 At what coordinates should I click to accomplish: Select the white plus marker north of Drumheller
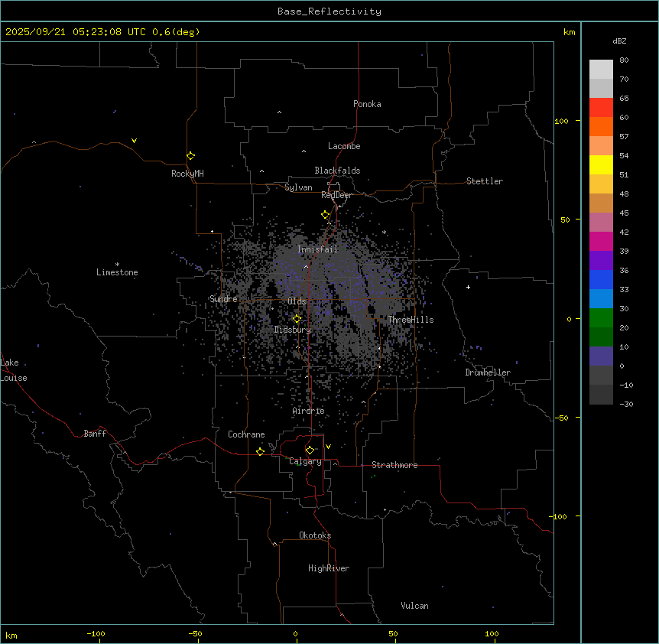click(x=469, y=287)
